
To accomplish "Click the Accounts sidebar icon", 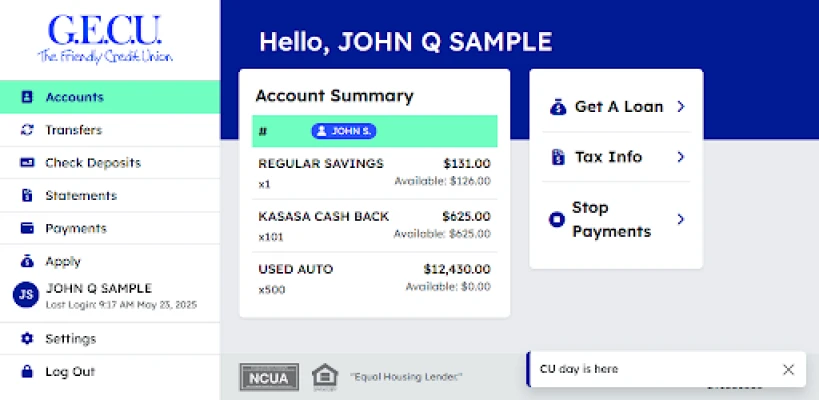I will click(x=27, y=97).
